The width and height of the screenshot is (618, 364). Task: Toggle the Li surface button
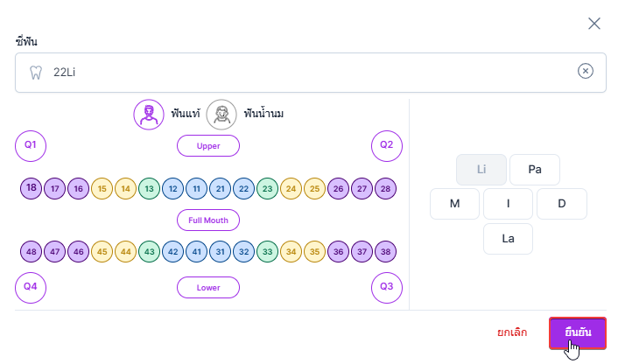(481, 170)
